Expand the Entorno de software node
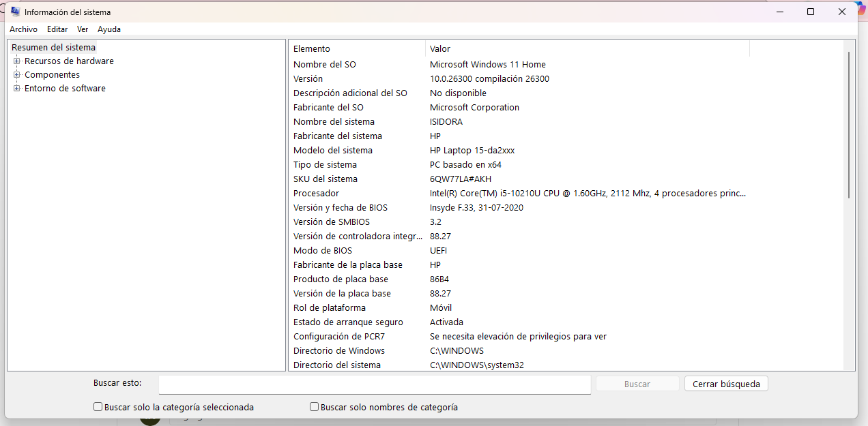 pos(17,89)
